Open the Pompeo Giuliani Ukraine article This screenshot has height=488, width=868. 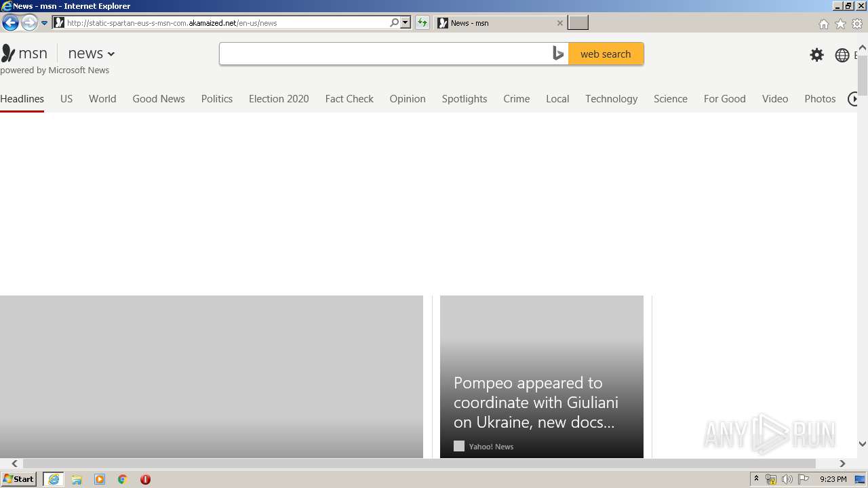[542, 377]
